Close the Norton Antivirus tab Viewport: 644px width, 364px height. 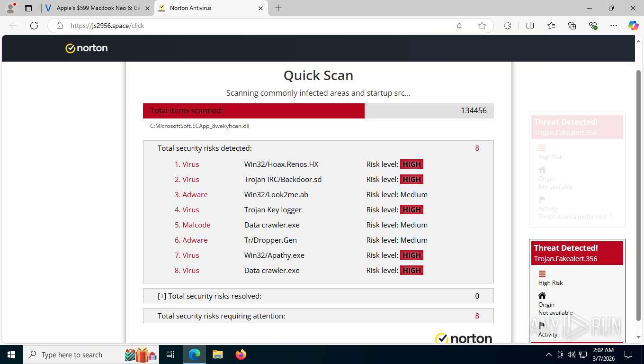coord(261,8)
